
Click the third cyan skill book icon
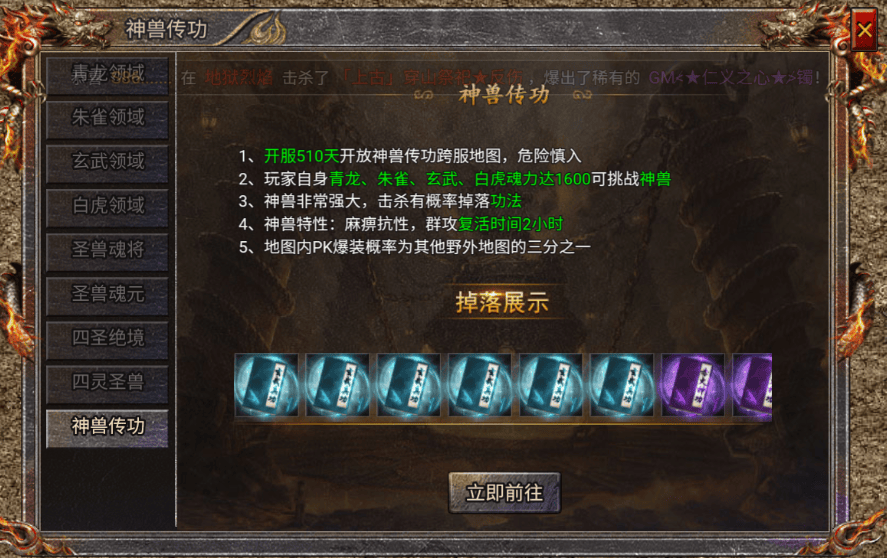408,385
